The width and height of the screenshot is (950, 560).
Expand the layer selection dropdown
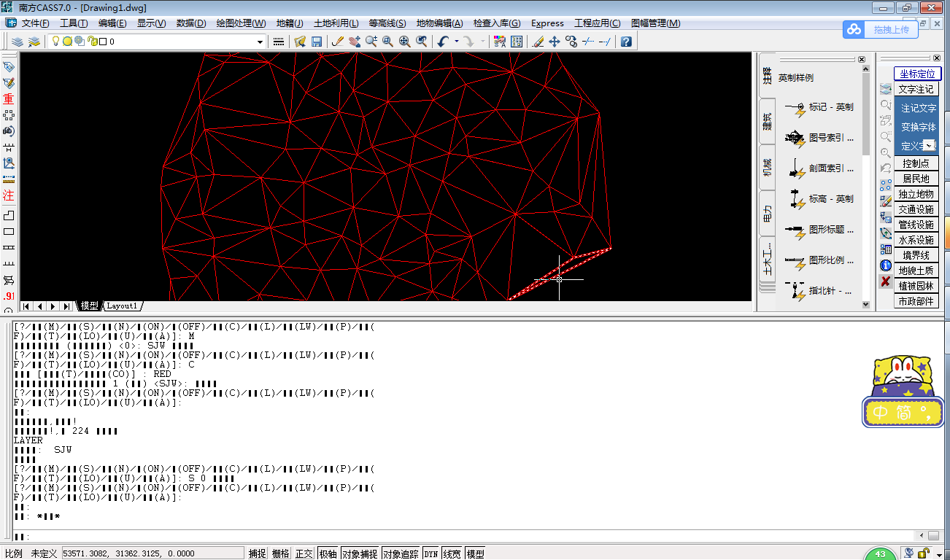(x=260, y=42)
